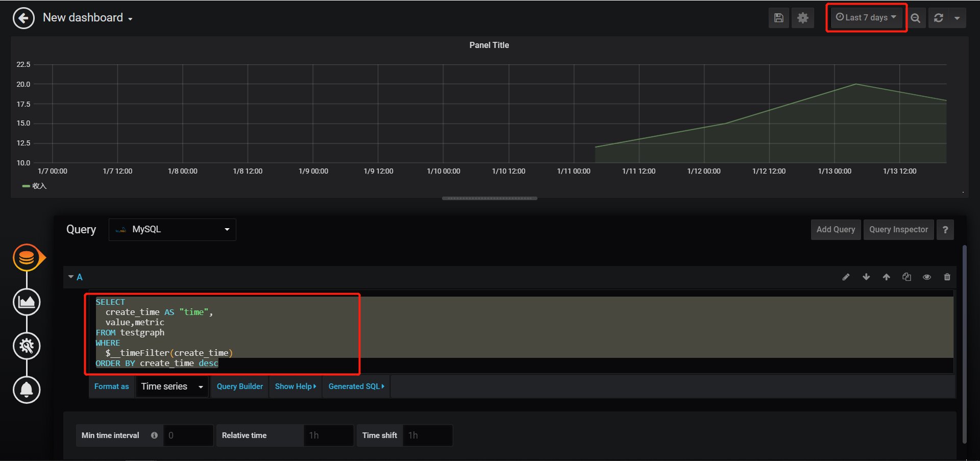This screenshot has height=461, width=980.
Task: Expand Generated SQL section
Action: click(x=356, y=386)
